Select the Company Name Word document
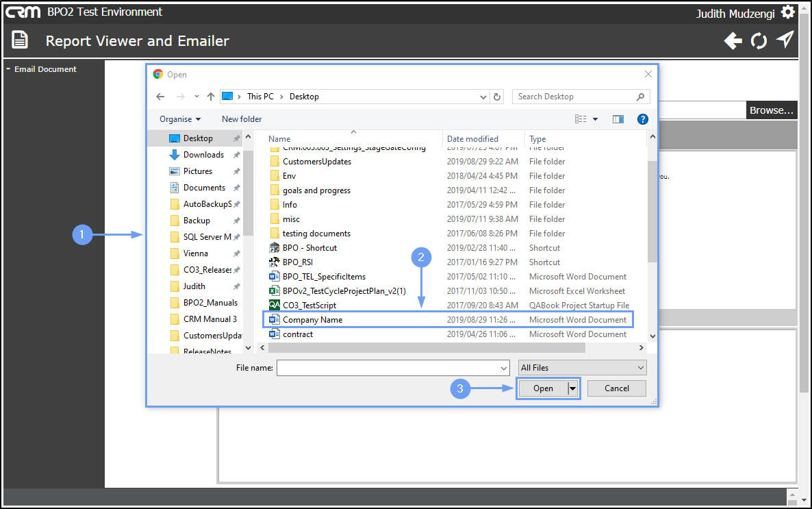Screen dimensions: 812x509 click(x=448, y=320)
